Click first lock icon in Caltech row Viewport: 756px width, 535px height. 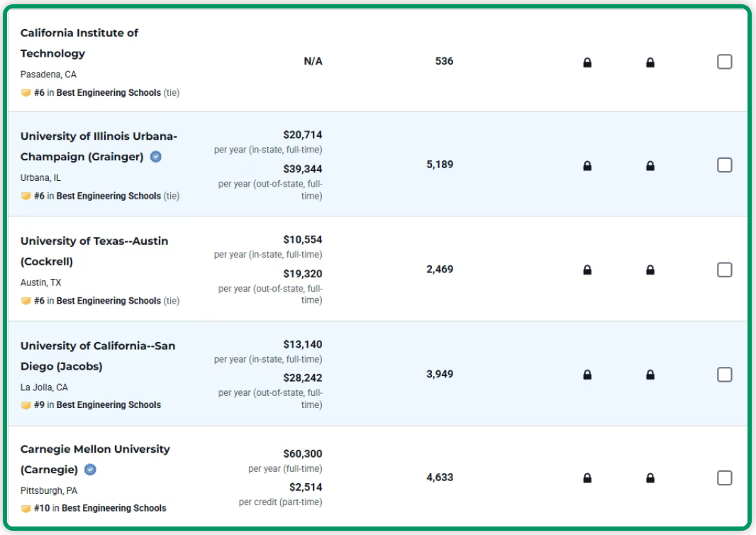[587, 62]
